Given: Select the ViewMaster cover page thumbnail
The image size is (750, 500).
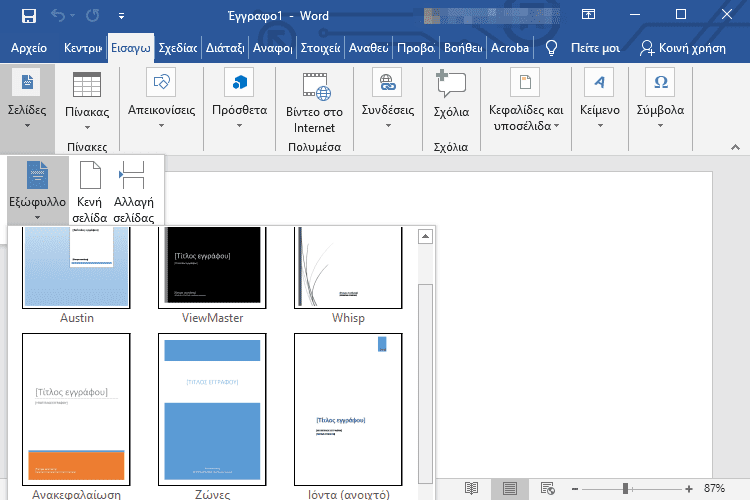Looking at the screenshot, I should point(212,267).
